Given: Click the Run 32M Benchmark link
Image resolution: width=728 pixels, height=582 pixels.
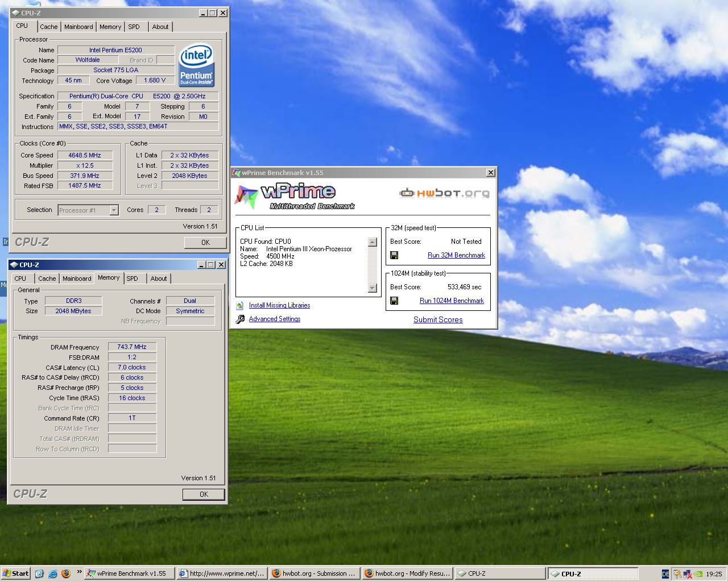Looking at the screenshot, I should coord(456,255).
